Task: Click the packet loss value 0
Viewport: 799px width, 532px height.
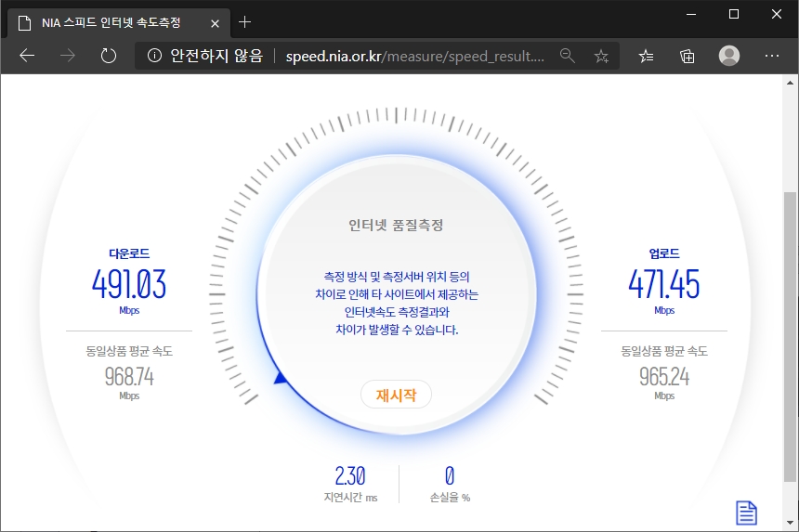Action: pyautogui.click(x=450, y=476)
